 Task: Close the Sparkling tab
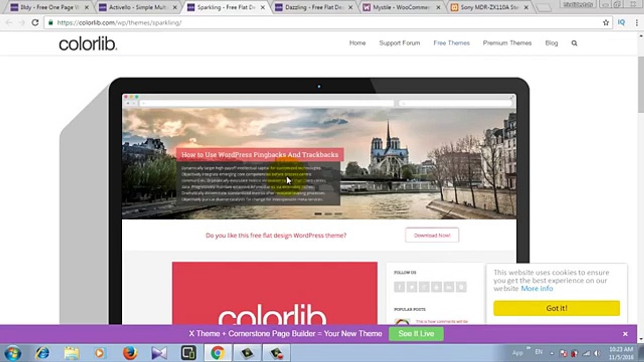[x=262, y=8]
